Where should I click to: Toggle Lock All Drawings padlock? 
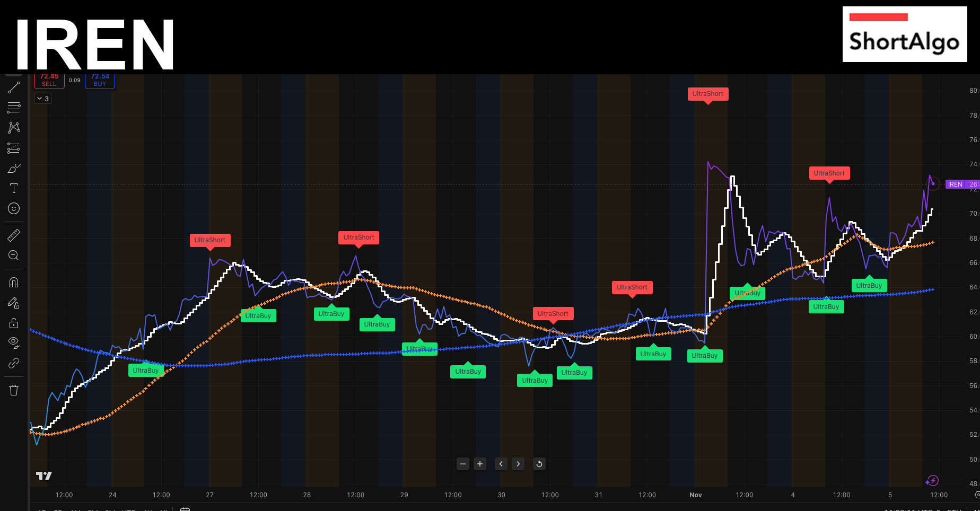tap(14, 323)
